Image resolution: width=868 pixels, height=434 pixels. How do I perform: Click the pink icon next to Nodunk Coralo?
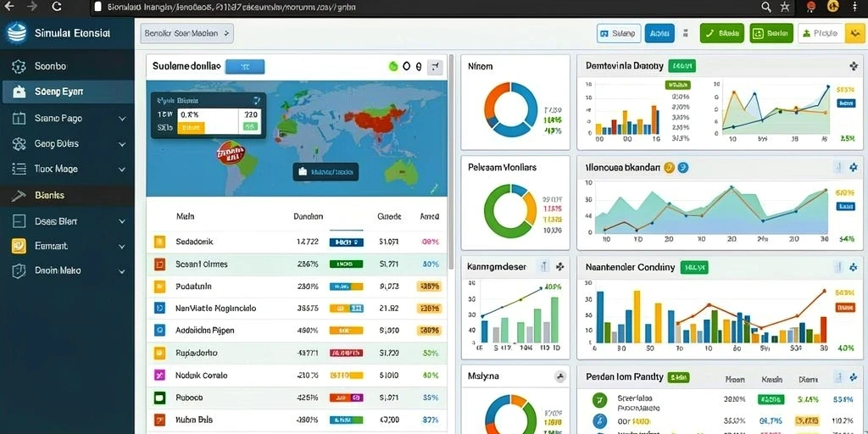159,376
